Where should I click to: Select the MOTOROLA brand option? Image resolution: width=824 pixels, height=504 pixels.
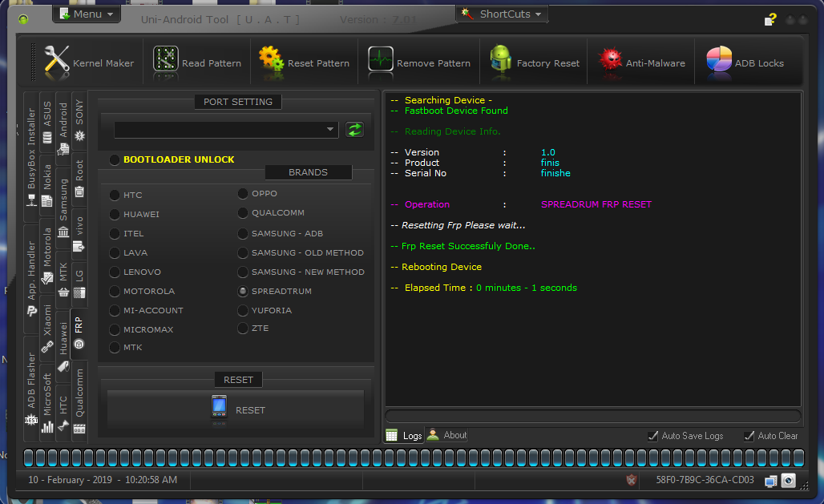click(142, 291)
